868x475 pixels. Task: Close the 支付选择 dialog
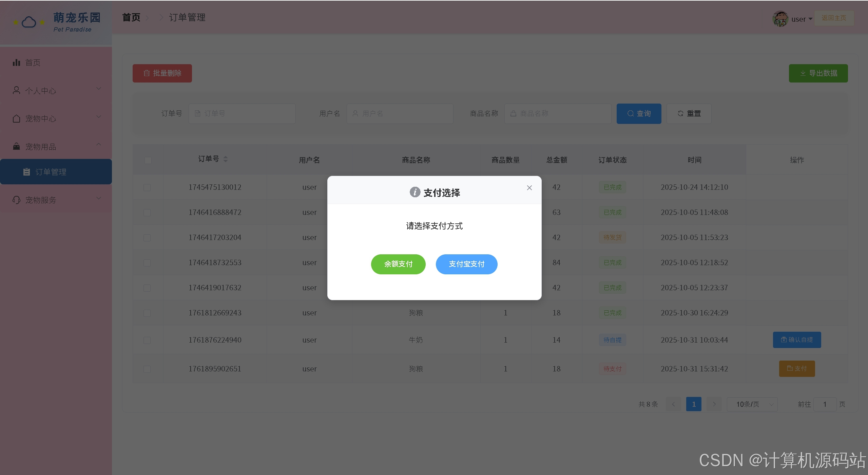(529, 188)
